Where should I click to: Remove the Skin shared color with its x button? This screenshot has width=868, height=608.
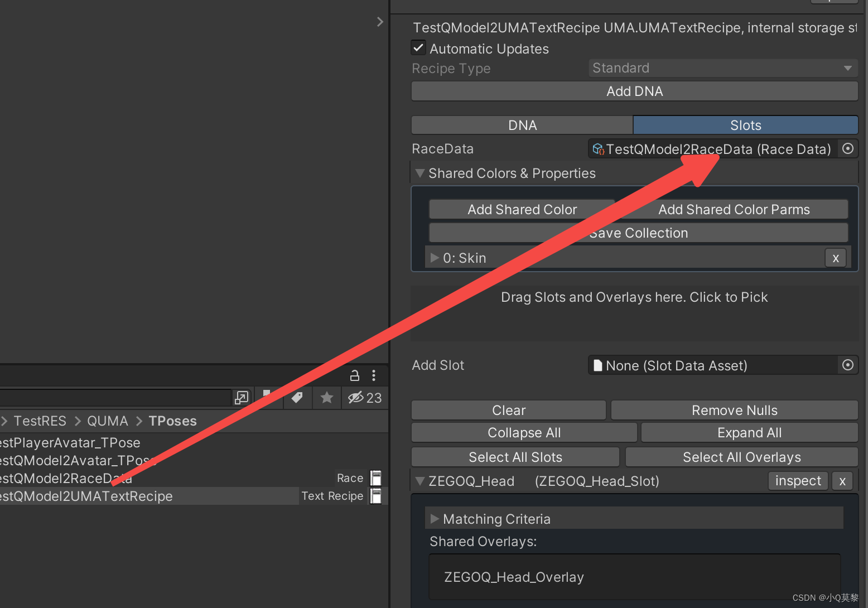(x=835, y=257)
